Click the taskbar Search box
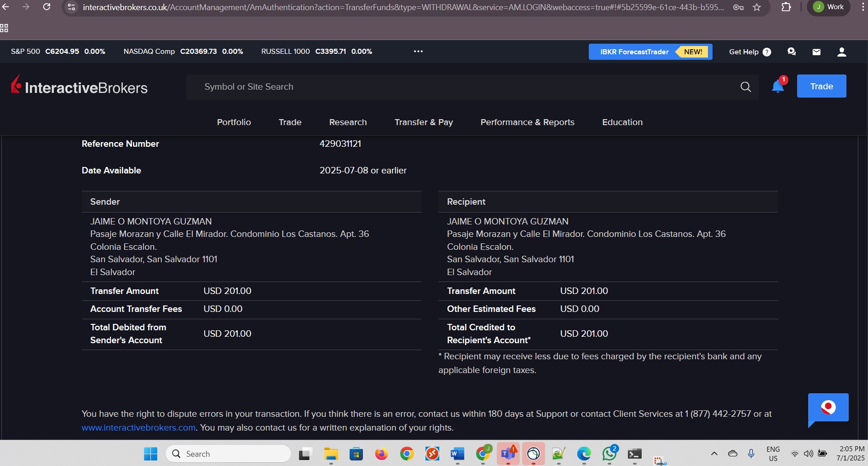This screenshot has width=868, height=466. (x=228, y=454)
